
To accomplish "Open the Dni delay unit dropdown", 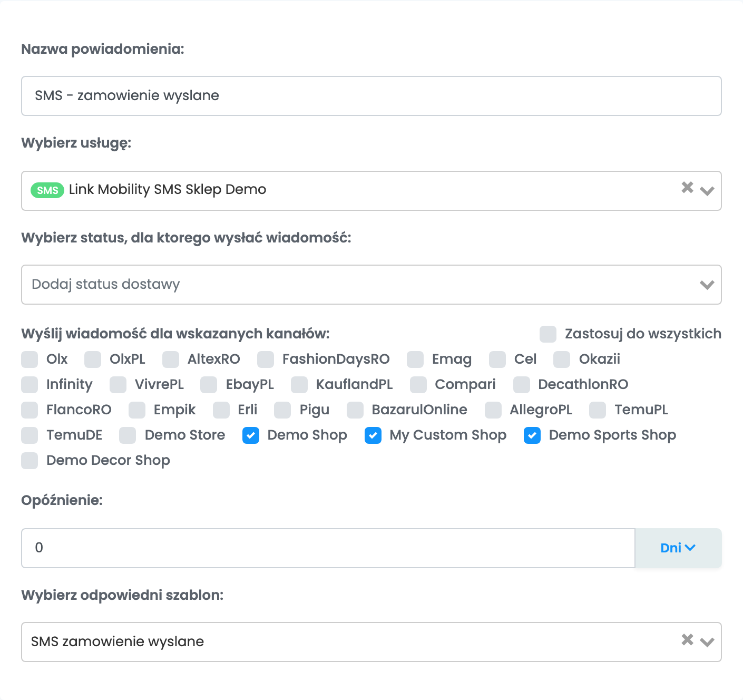I will pos(678,548).
